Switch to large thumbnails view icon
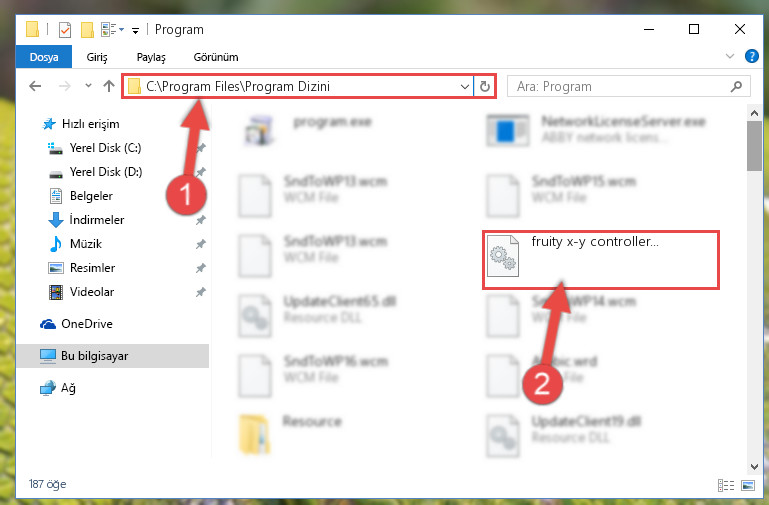 point(748,485)
